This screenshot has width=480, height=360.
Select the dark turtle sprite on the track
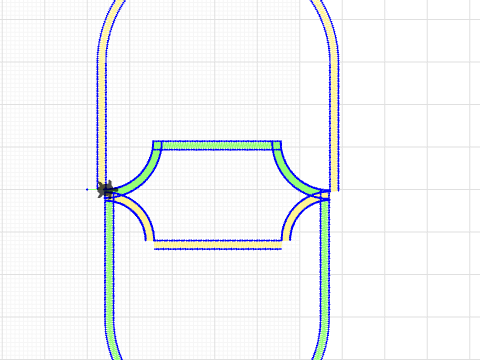(107, 190)
